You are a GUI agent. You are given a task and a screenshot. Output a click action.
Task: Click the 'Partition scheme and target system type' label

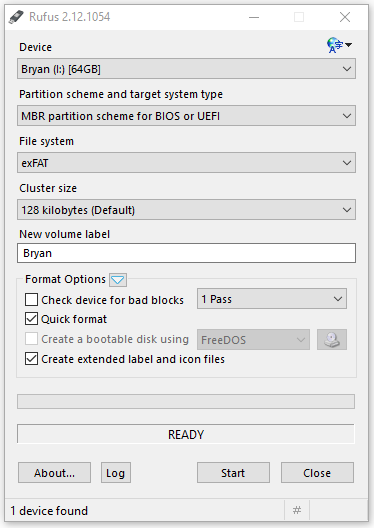coord(121,94)
